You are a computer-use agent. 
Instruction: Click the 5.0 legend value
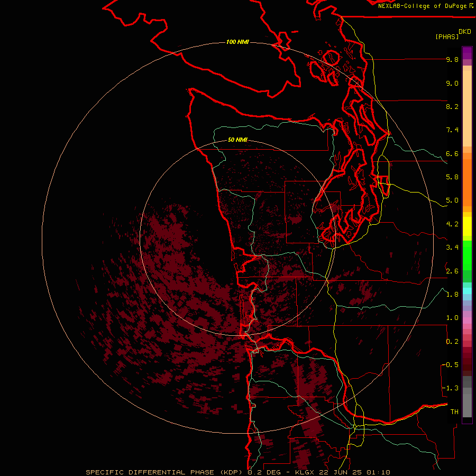pyautogui.click(x=452, y=200)
